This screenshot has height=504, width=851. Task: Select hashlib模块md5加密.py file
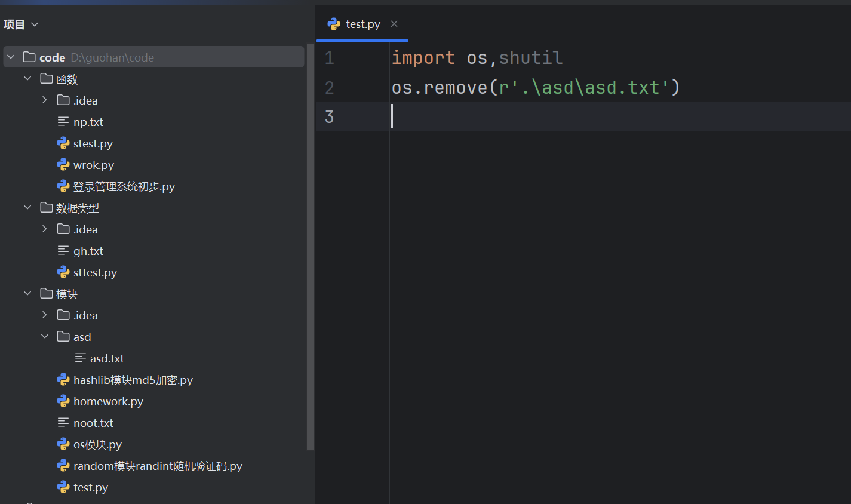tap(133, 380)
